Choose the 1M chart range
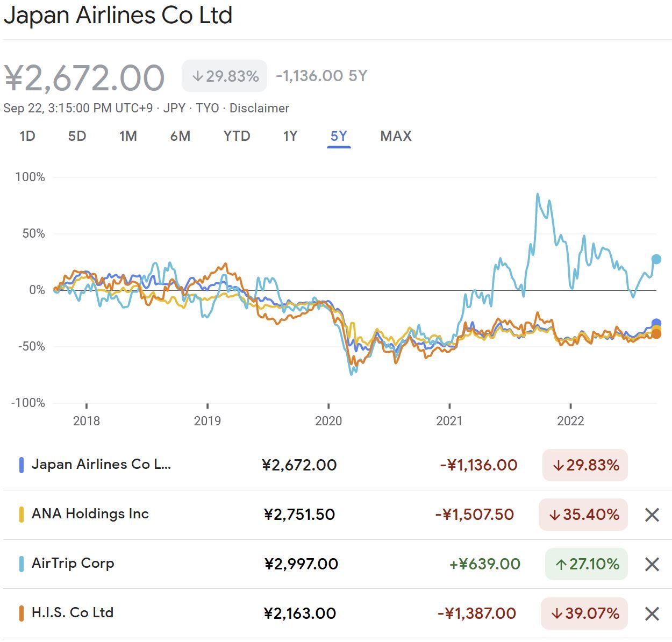672x642 pixels. pyautogui.click(x=128, y=136)
